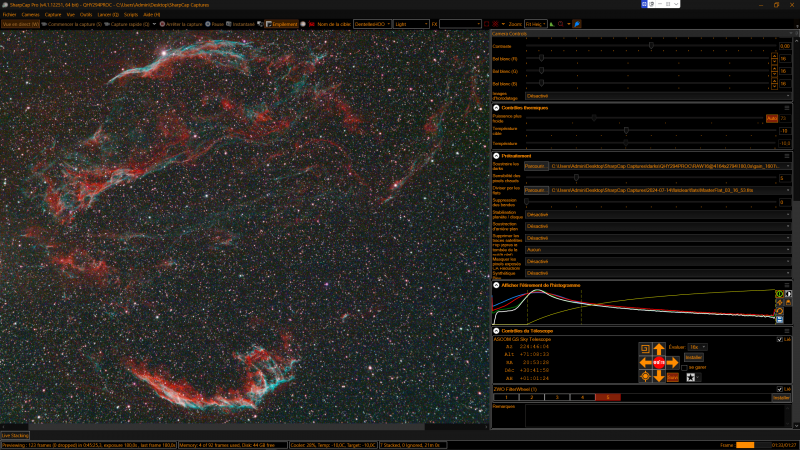Open the Fichier menu
This screenshot has width=800, height=450.
[9, 15]
